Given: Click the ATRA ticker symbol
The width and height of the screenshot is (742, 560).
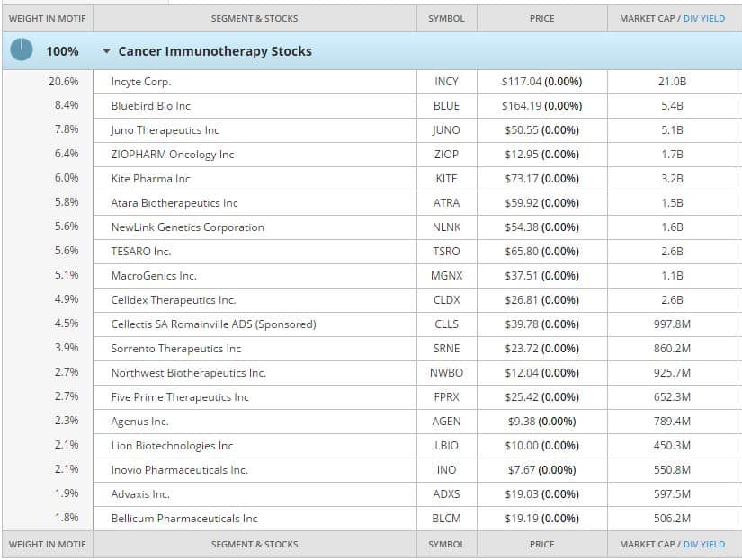Looking at the screenshot, I should click(x=446, y=203).
